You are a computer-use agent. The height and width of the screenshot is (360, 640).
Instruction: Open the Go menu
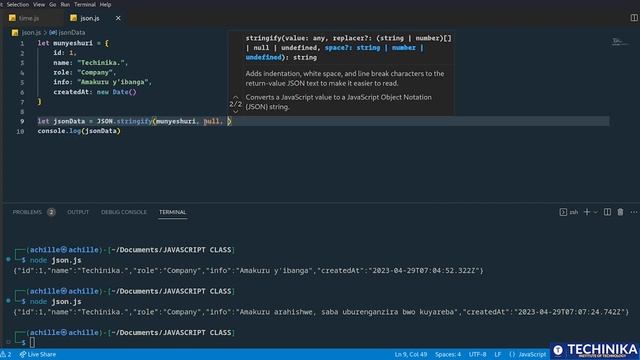point(53,4)
